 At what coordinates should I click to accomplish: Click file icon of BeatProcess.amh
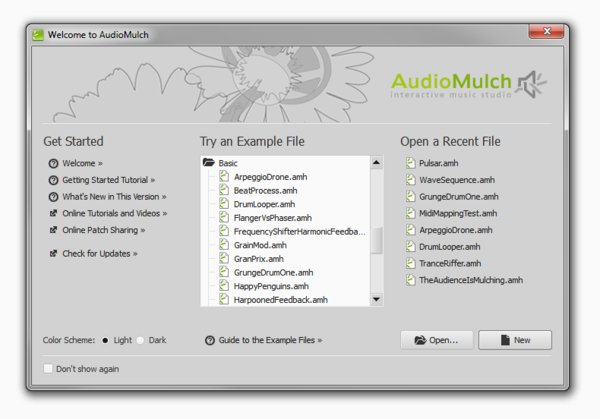[x=224, y=190]
